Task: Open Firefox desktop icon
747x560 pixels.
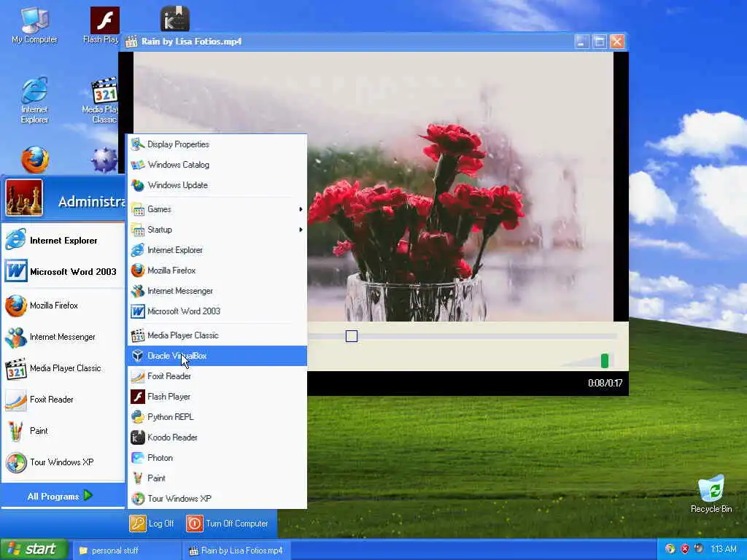Action: tap(35, 160)
